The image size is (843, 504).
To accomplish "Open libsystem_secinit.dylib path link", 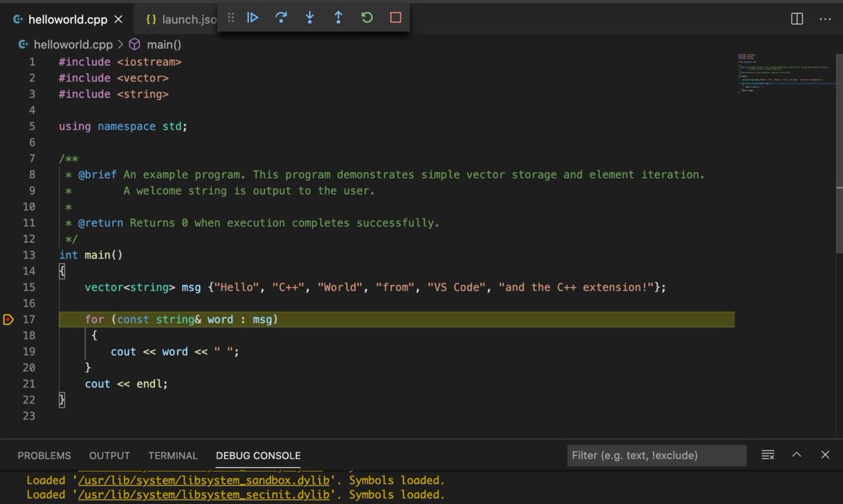I will [203, 495].
